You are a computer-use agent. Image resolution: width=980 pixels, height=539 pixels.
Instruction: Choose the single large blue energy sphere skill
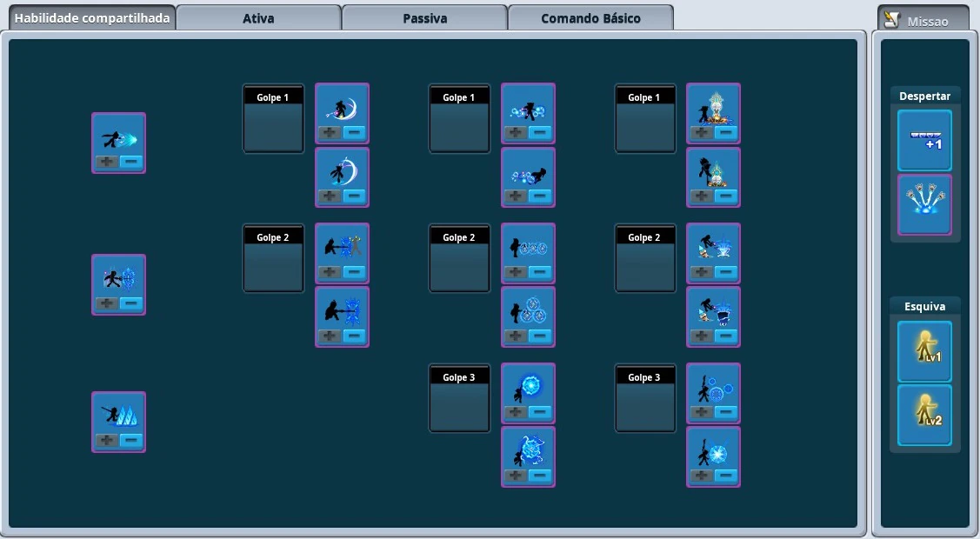point(528,388)
